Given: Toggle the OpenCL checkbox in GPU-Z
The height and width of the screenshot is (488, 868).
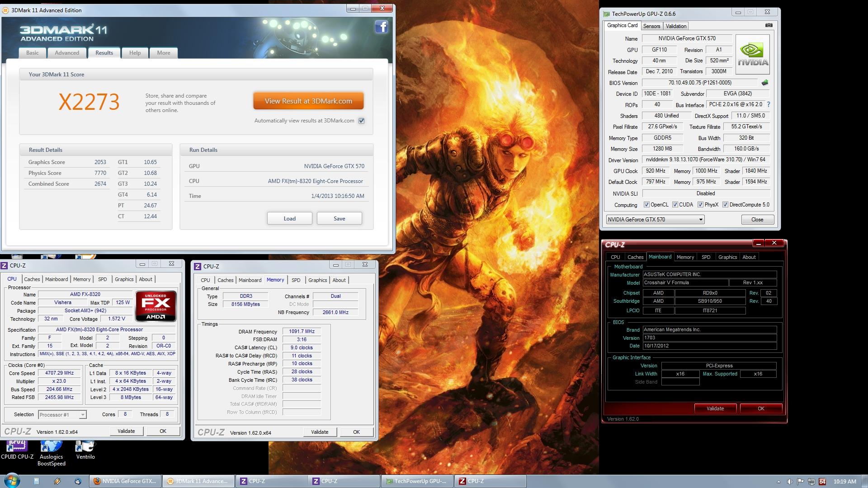Looking at the screenshot, I should [646, 205].
